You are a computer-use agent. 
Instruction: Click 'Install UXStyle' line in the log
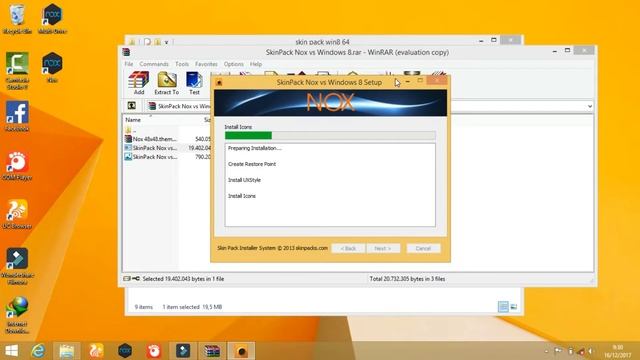pos(244,180)
